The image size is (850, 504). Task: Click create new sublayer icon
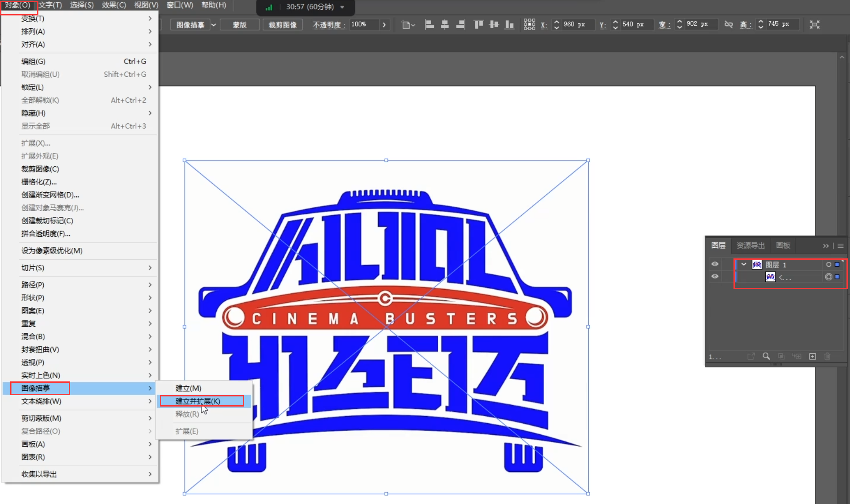pos(797,356)
